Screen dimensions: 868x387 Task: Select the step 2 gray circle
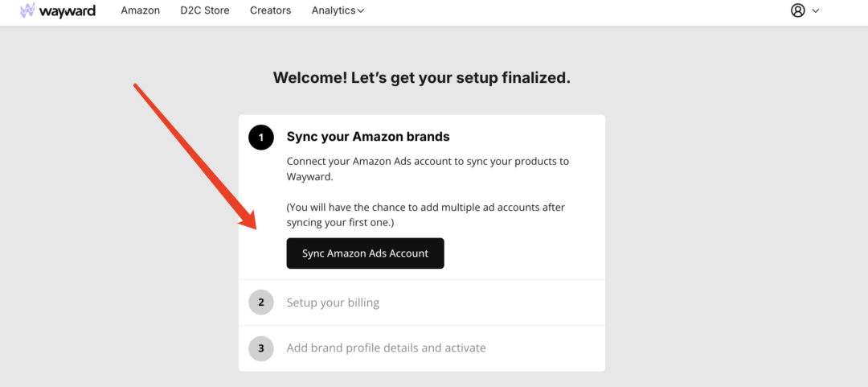click(x=261, y=303)
